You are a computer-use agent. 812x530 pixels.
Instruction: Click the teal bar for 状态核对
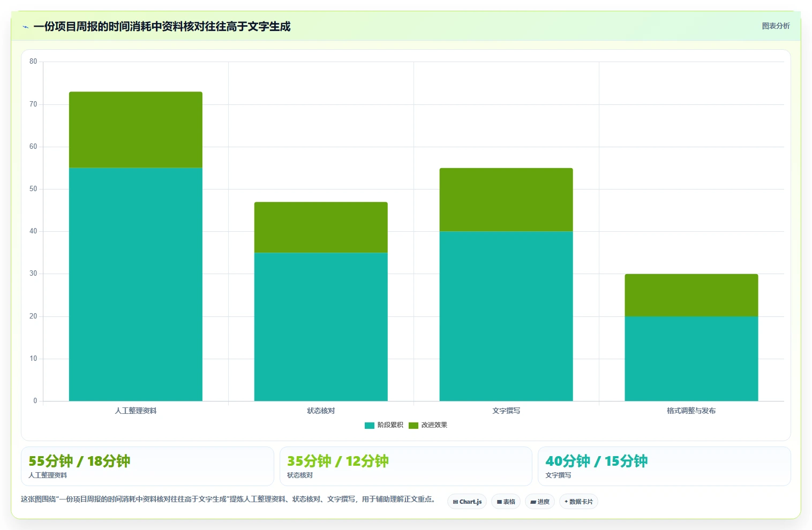click(321, 327)
